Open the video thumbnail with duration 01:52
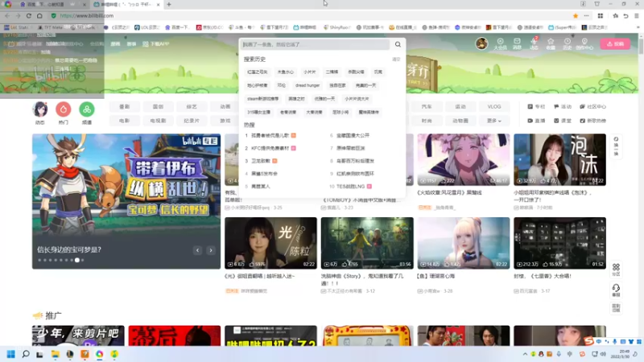644x362 pixels. (x=559, y=243)
